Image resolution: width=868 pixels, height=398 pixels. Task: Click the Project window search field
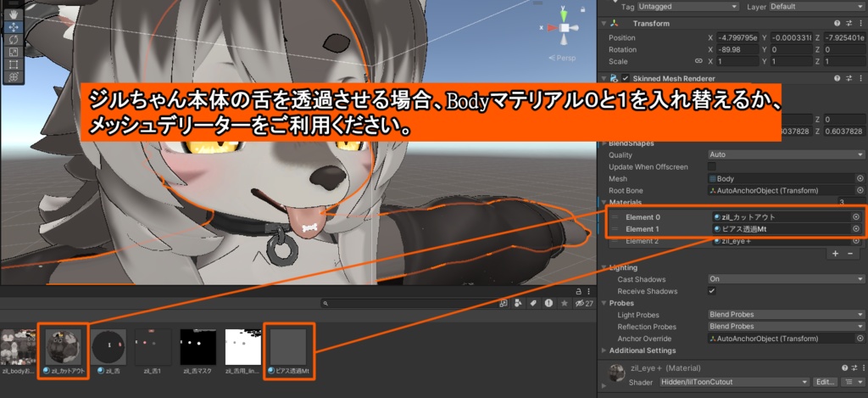pos(409,303)
